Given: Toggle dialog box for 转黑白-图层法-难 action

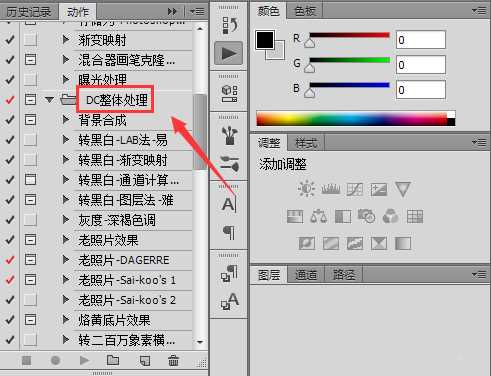Looking at the screenshot, I should pyautogui.click(x=30, y=200).
